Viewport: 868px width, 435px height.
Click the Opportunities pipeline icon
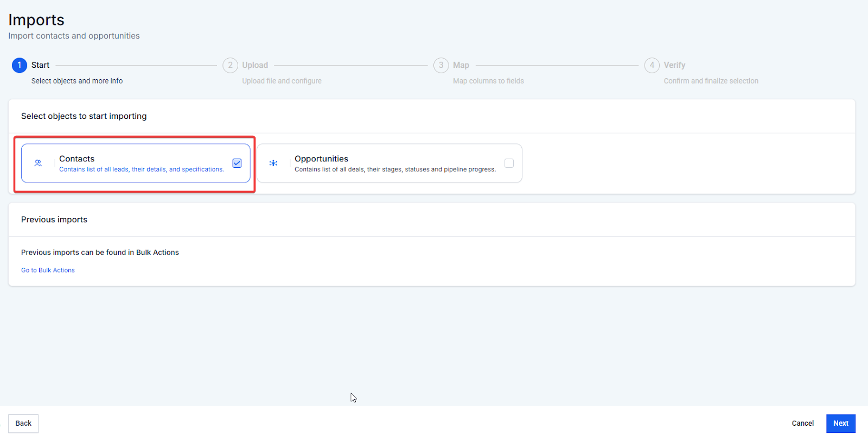pyautogui.click(x=273, y=163)
